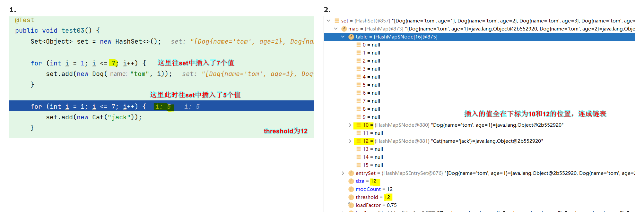The width and height of the screenshot is (644, 221).
Task: Select the '9 = null' row
Action: (371, 117)
